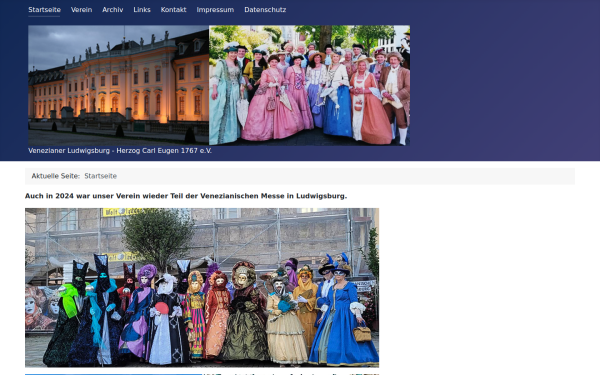600x375 pixels.
Task: Open the Venetian masks group photo
Action: click(x=202, y=288)
